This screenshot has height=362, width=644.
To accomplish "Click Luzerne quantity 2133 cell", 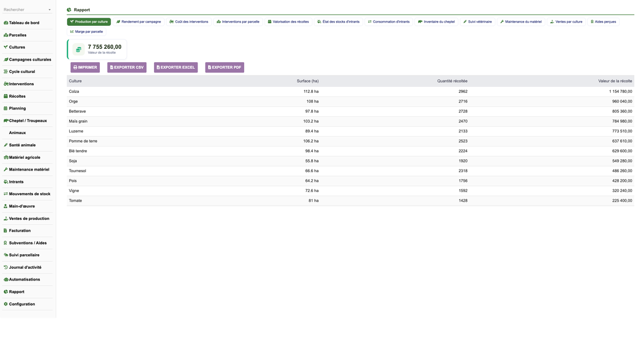I will pyautogui.click(x=463, y=131).
